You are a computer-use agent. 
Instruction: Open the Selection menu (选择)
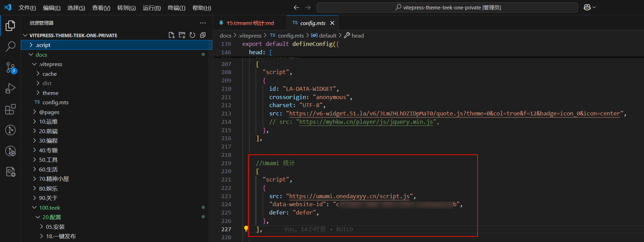point(76,8)
